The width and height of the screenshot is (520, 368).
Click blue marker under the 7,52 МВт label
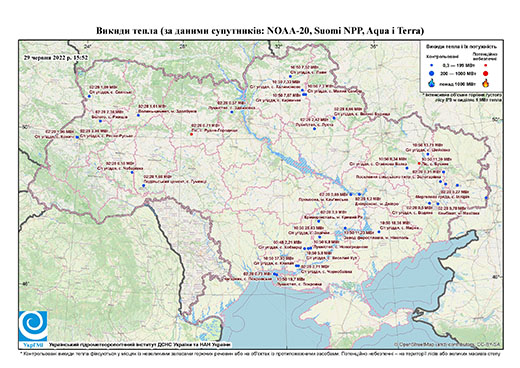(290, 76)
